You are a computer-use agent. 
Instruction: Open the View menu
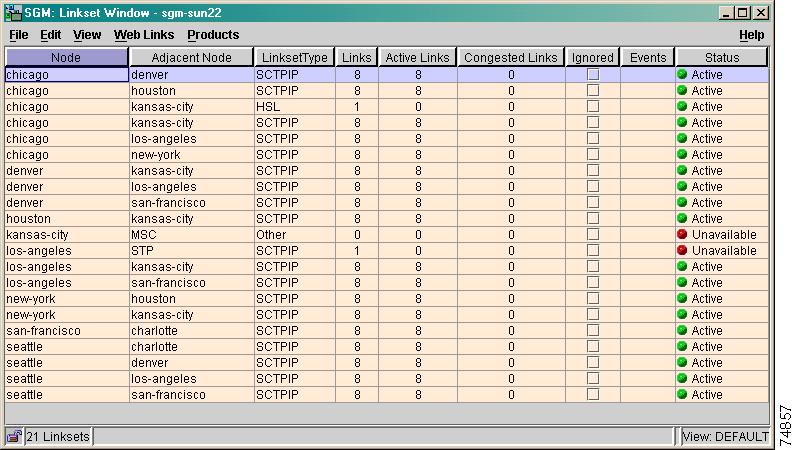(87, 35)
